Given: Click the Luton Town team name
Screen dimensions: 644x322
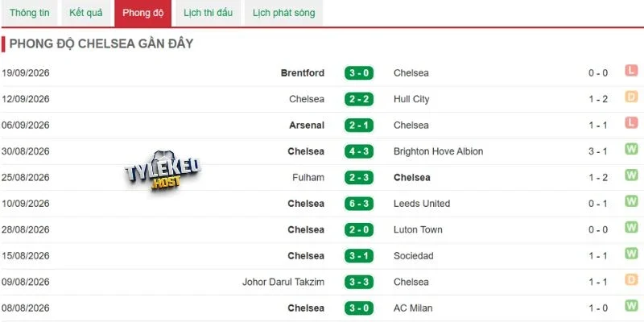Looking at the screenshot, I should [x=418, y=229].
